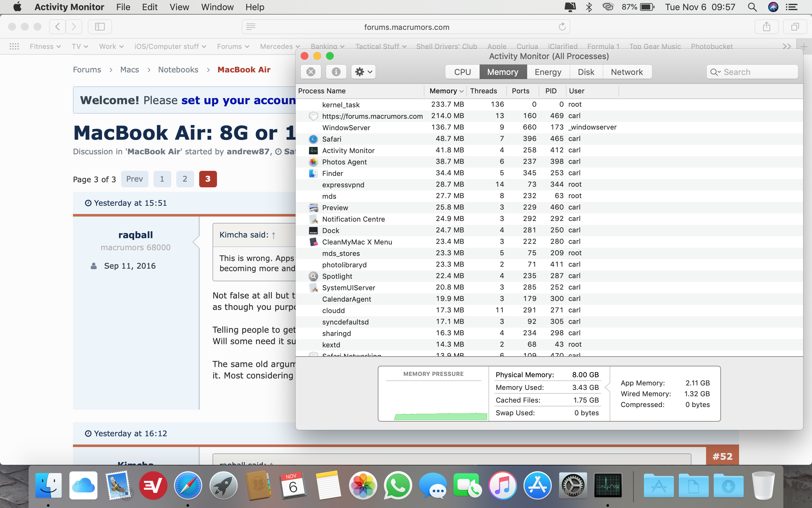812x508 pixels.
Task: Switch to the CPU tab
Action: (462, 72)
